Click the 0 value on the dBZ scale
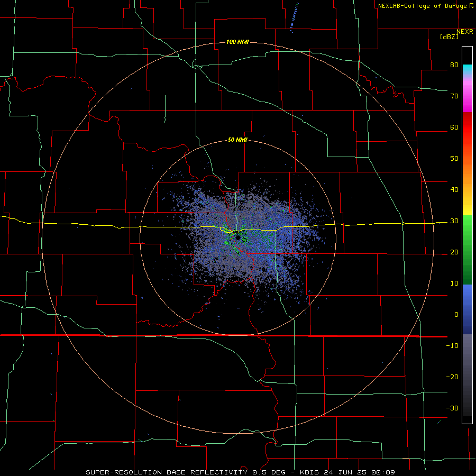Image resolution: width=476 pixels, height=476 pixels. pyautogui.click(x=456, y=315)
